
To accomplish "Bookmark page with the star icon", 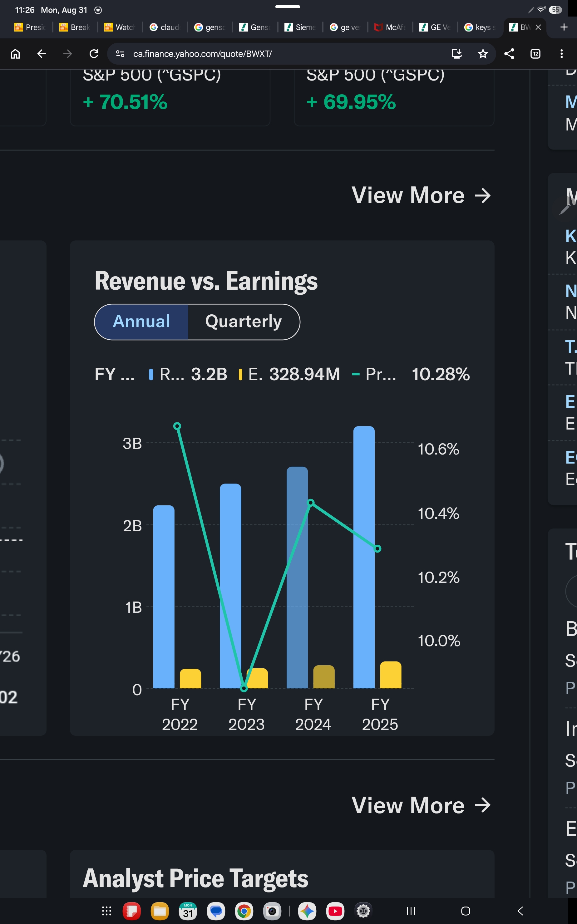I will [x=483, y=54].
